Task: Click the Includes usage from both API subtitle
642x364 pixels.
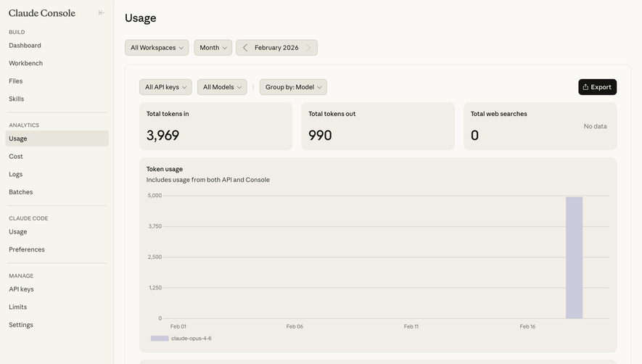Action: (208, 180)
